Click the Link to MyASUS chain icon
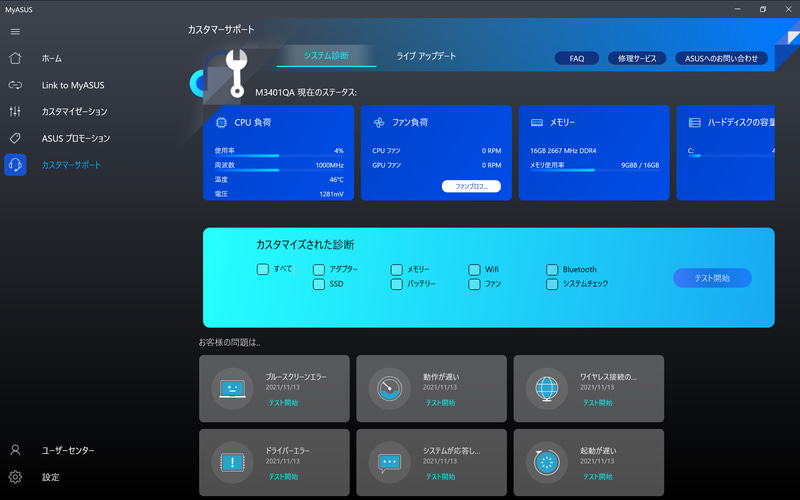Screen dimensions: 800x500 [x=15, y=85]
